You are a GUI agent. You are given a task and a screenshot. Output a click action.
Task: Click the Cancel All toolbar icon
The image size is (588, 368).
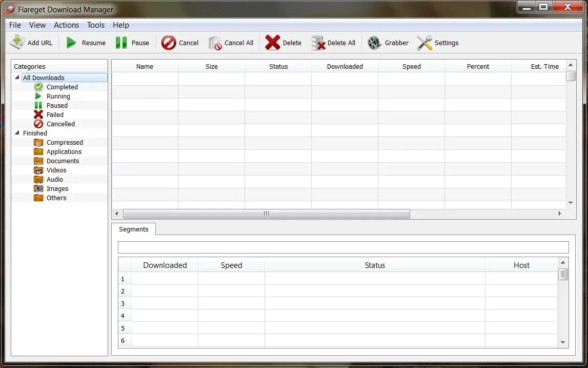click(x=215, y=43)
